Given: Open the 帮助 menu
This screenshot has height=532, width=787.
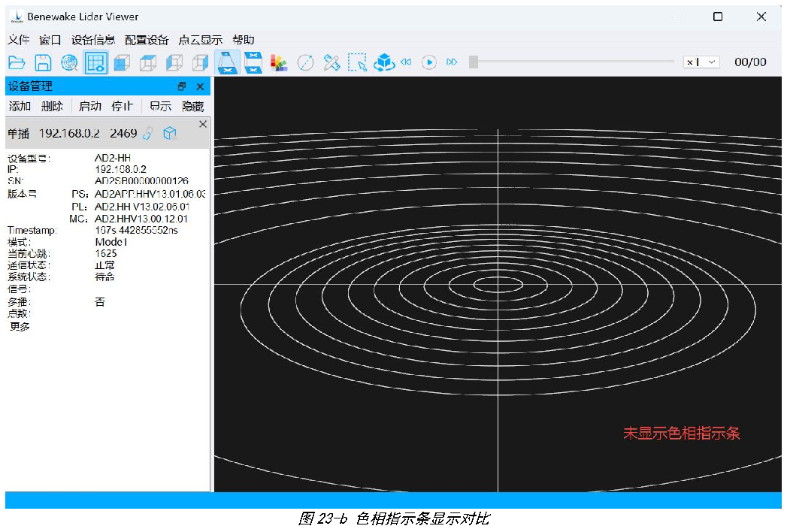Looking at the screenshot, I should 244,40.
